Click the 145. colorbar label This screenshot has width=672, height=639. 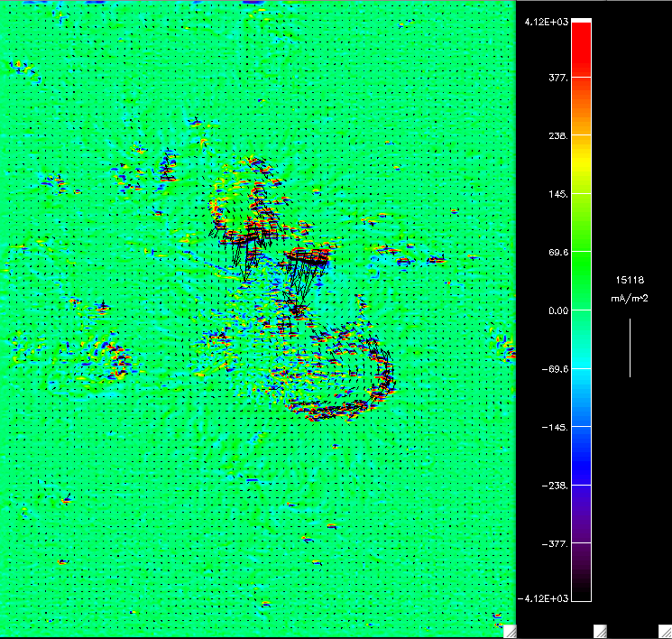click(x=558, y=194)
